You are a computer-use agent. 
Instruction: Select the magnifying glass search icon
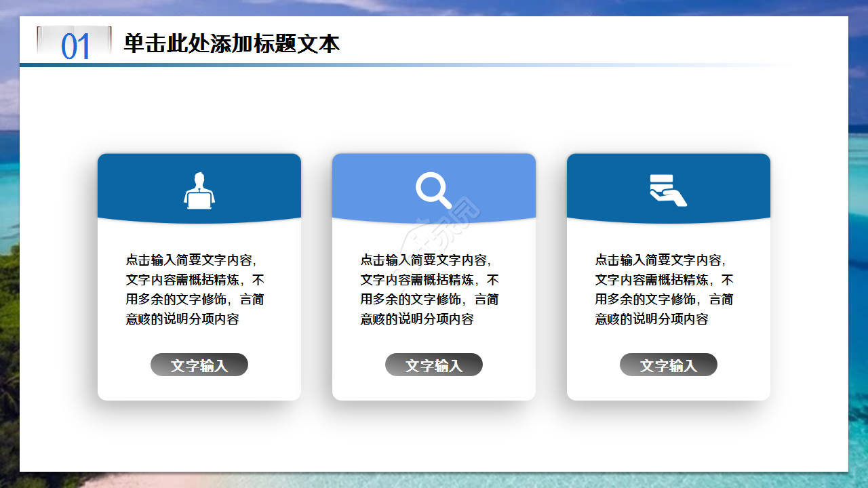434,188
